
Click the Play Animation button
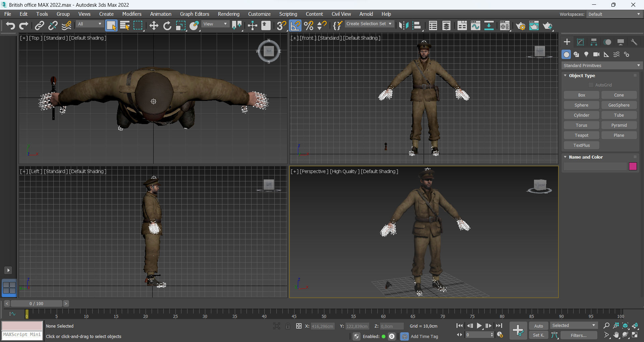tap(479, 326)
